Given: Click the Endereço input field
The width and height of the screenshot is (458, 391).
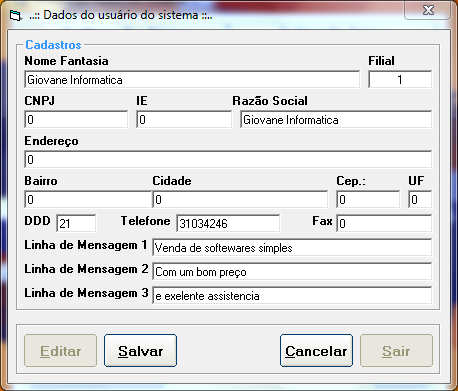Looking at the screenshot, I should [x=228, y=160].
